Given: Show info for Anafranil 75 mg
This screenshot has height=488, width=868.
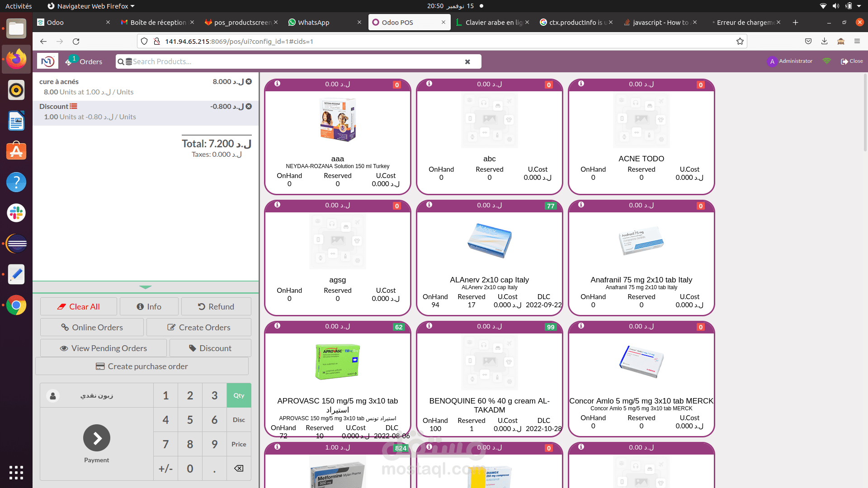Looking at the screenshot, I should (x=581, y=205).
